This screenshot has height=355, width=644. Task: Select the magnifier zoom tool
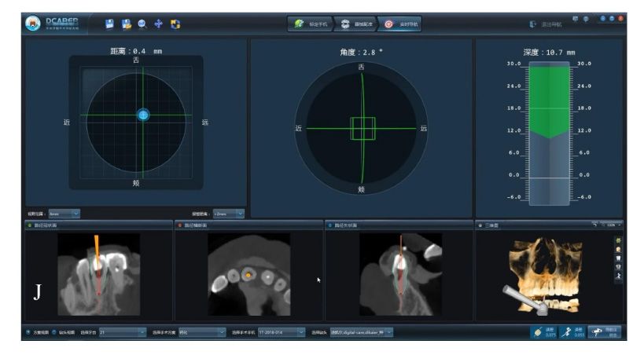(x=142, y=24)
